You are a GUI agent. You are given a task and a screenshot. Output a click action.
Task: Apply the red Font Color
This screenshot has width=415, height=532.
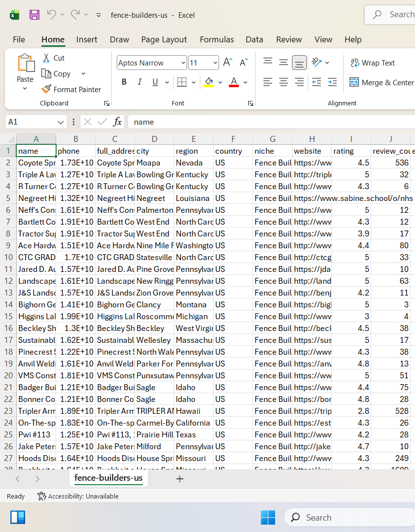pos(234,82)
